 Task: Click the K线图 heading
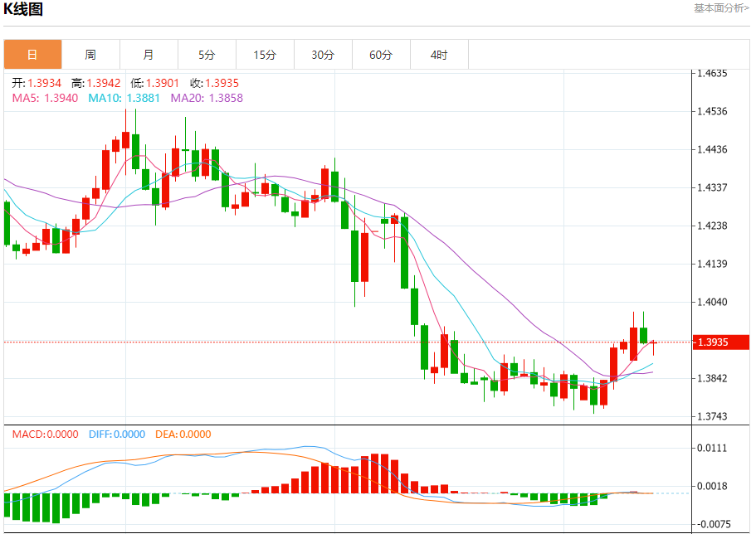coord(23,8)
